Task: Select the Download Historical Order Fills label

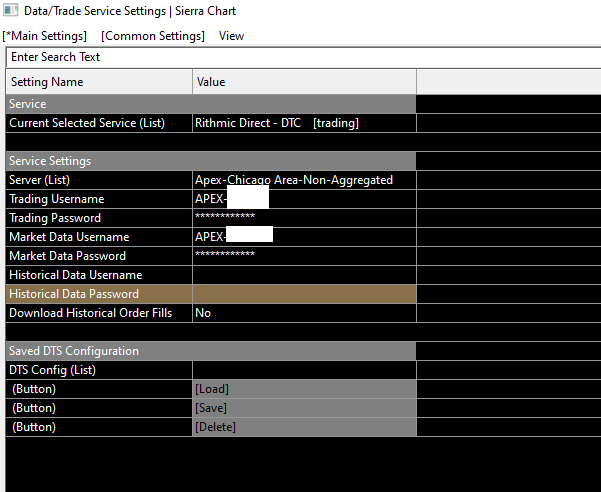Action: pyautogui.click(x=90, y=313)
